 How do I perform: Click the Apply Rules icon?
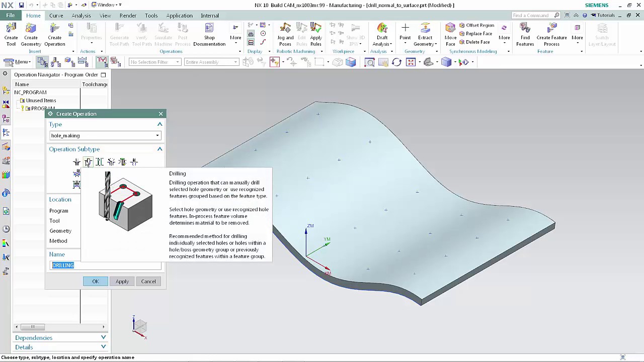316,34
